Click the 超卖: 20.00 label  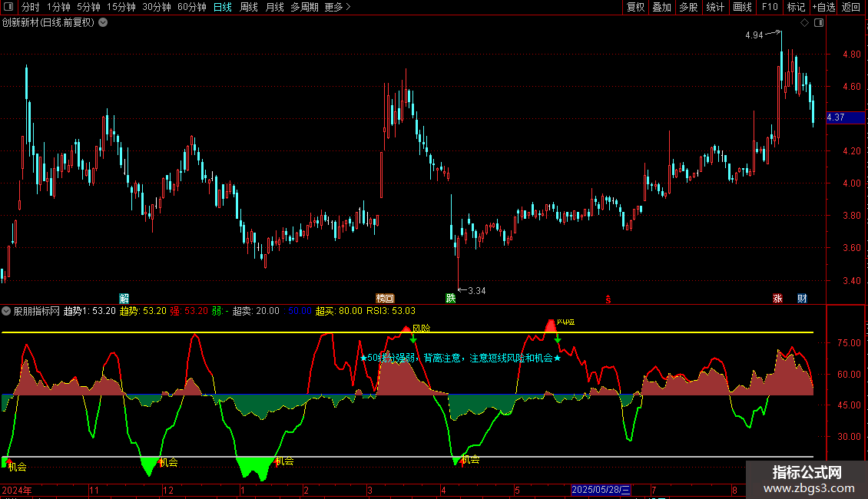point(256,311)
